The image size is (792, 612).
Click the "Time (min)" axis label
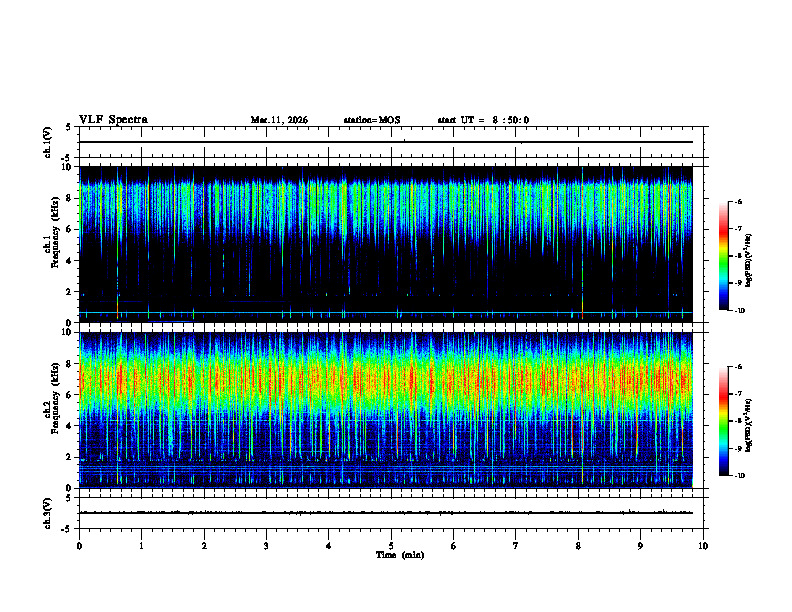(400, 555)
